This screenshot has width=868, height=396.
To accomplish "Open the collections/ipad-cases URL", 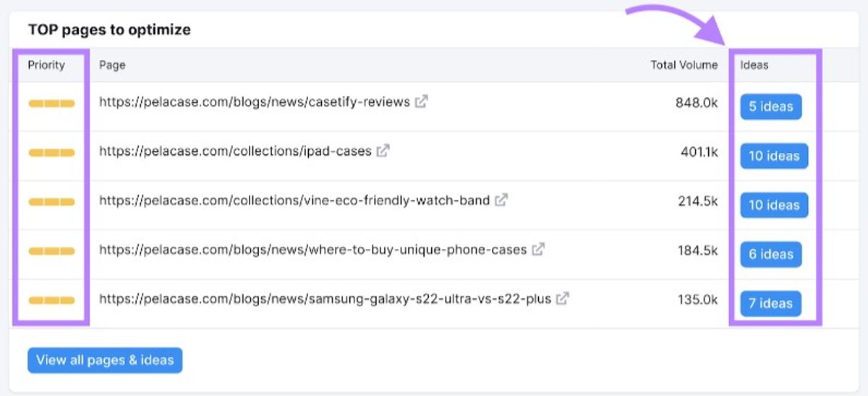I will point(235,151).
